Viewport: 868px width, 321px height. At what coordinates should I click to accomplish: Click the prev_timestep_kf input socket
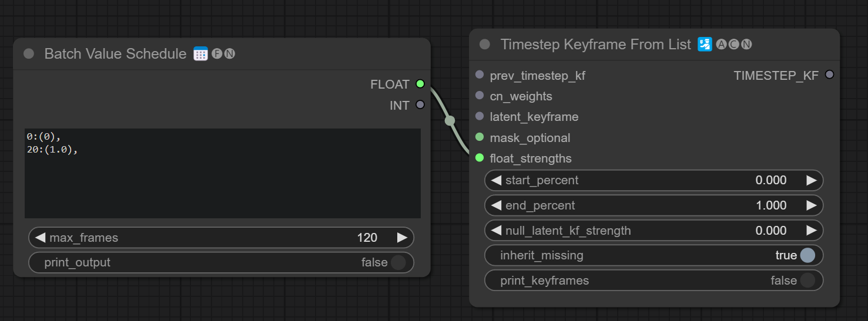click(480, 75)
